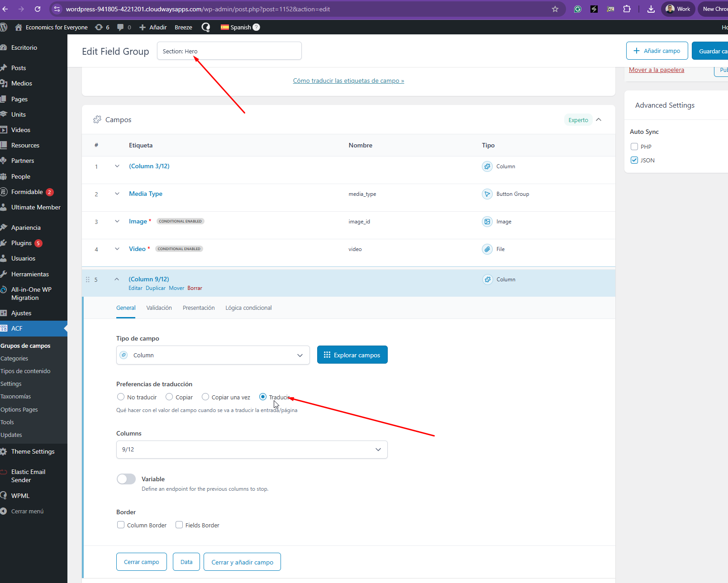Open the Tipo de campo Column dropdown
The width and height of the screenshot is (728, 583).
[x=213, y=355]
